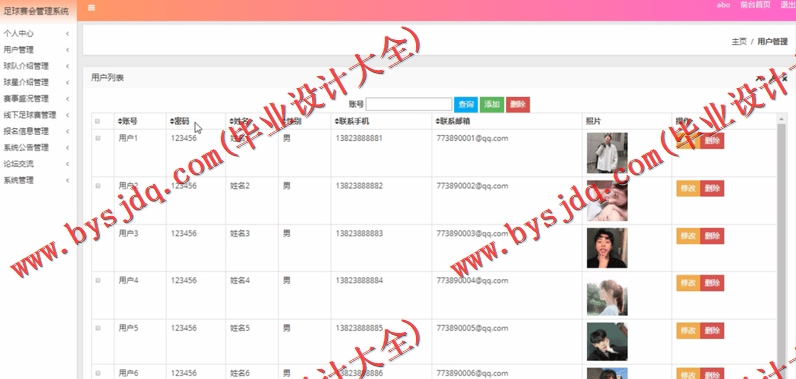Check the box for 用户2 row
The height and width of the screenshot is (379, 796).
pos(98,186)
